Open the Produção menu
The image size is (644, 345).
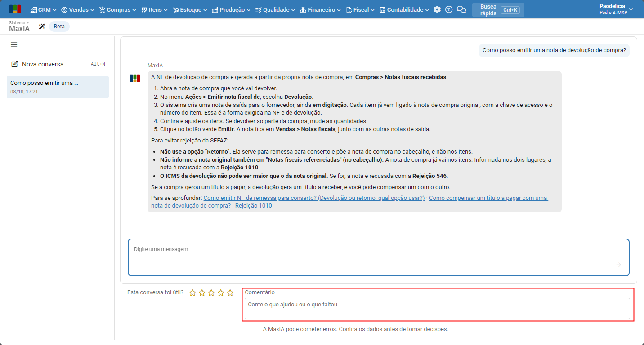[231, 9]
